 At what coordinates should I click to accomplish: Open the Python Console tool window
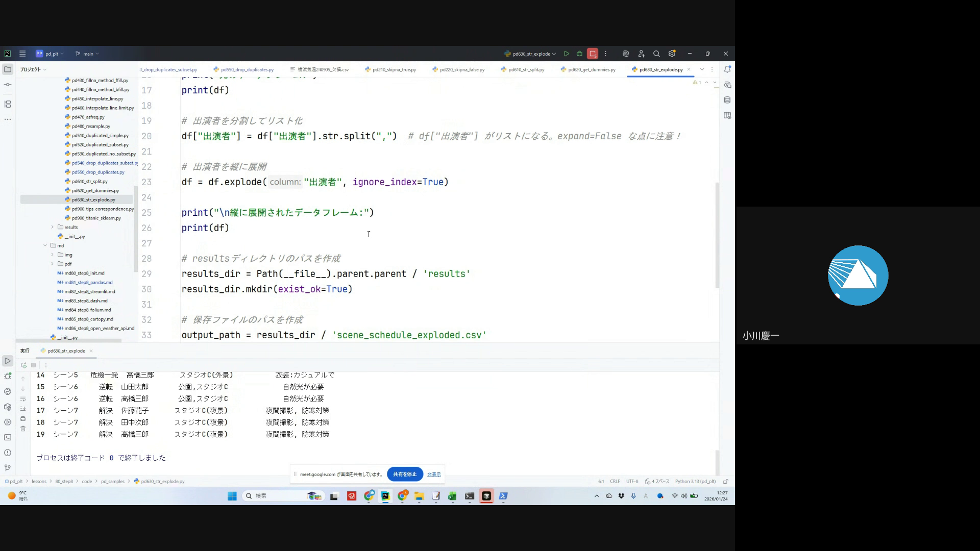[8, 391]
